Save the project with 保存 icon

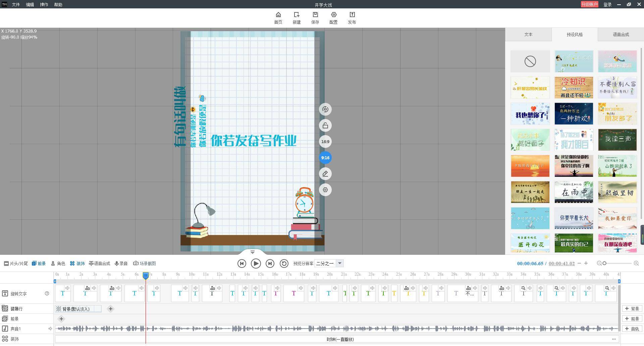(315, 18)
